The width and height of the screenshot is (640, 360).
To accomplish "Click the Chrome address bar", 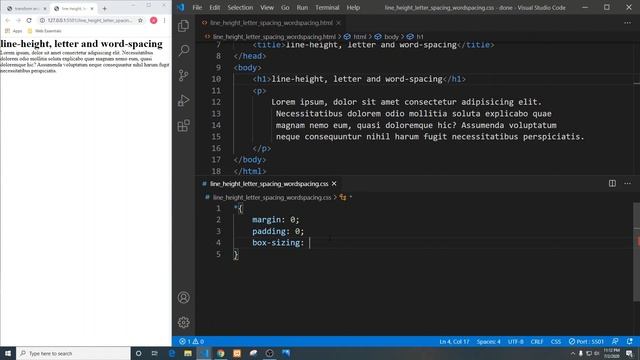I will point(90,20).
